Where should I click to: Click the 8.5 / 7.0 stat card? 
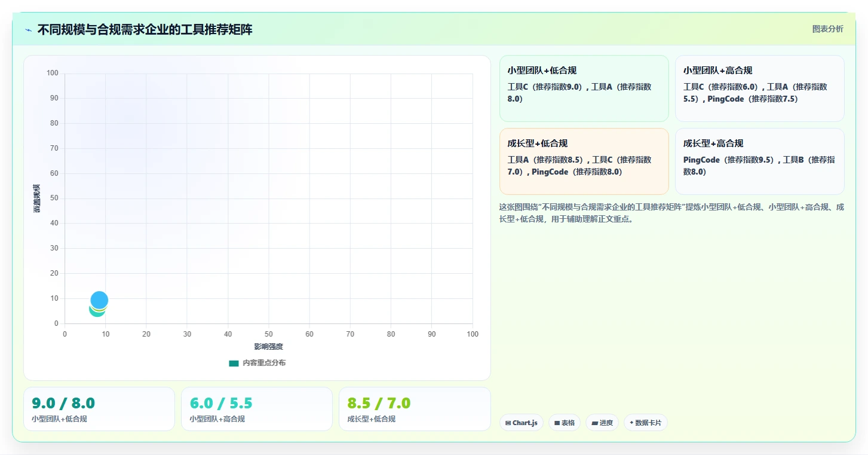point(415,409)
